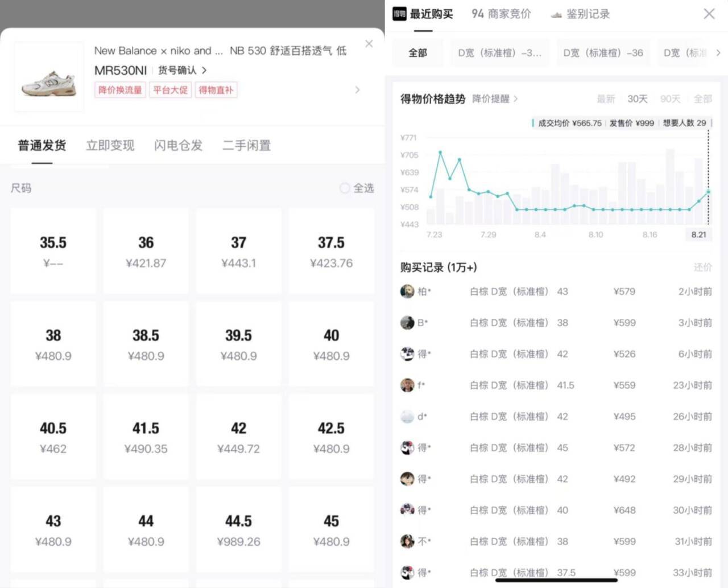Choose the size 38.5 card
Viewport: 728px width, 588px height.
[146, 344]
